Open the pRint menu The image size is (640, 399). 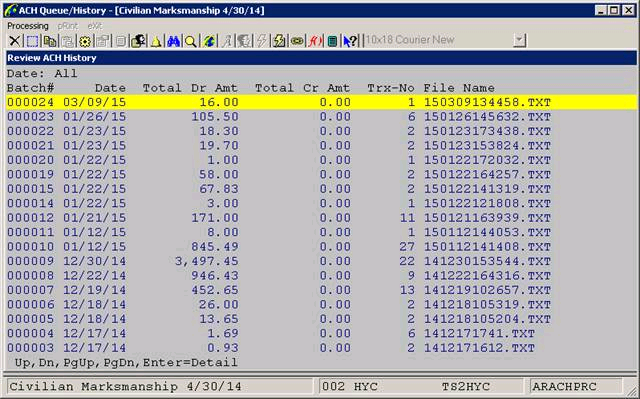[x=67, y=26]
